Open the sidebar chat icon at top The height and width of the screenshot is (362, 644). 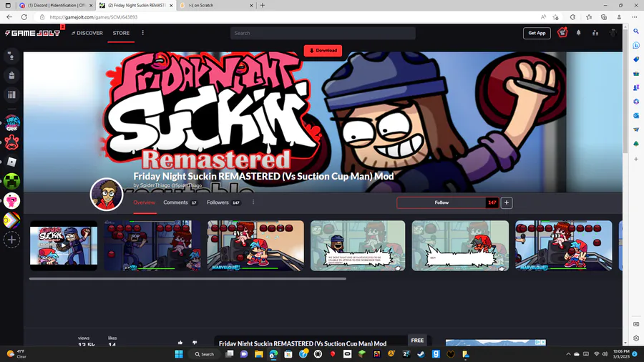[11, 57]
